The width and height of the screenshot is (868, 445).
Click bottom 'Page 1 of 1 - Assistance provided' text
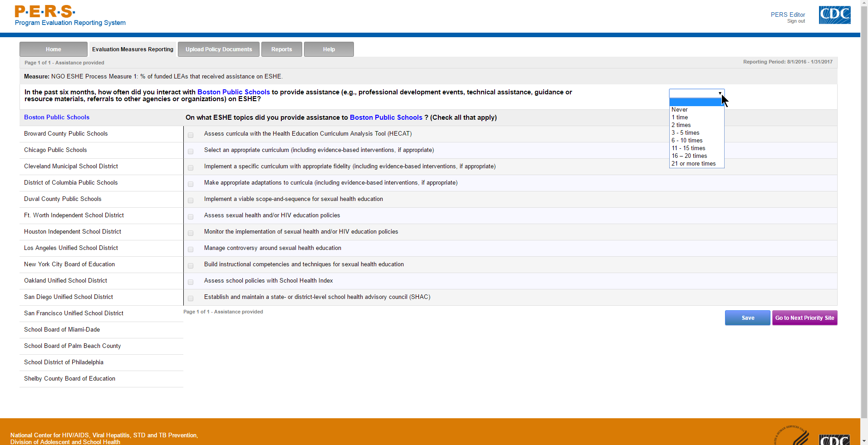point(223,312)
